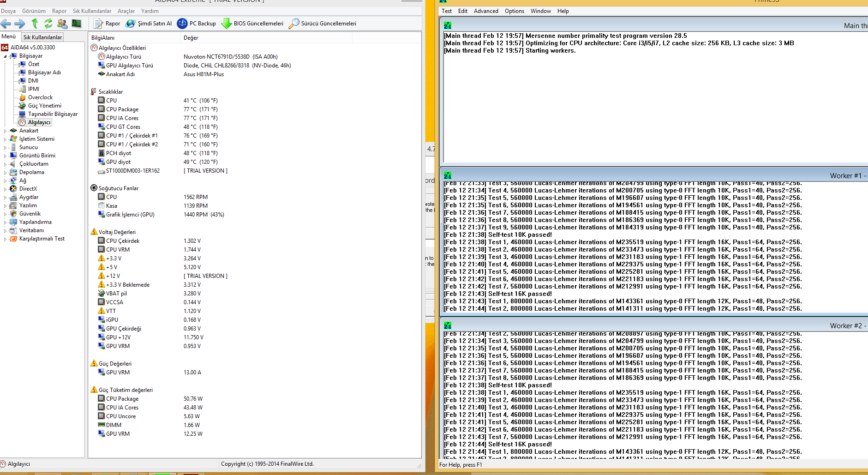
Task: Expand the Çokluortam tree node
Action: [5, 164]
